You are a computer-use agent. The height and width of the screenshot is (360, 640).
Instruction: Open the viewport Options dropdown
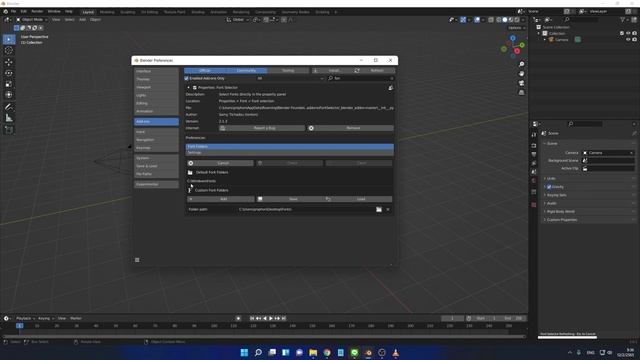tap(516, 28)
